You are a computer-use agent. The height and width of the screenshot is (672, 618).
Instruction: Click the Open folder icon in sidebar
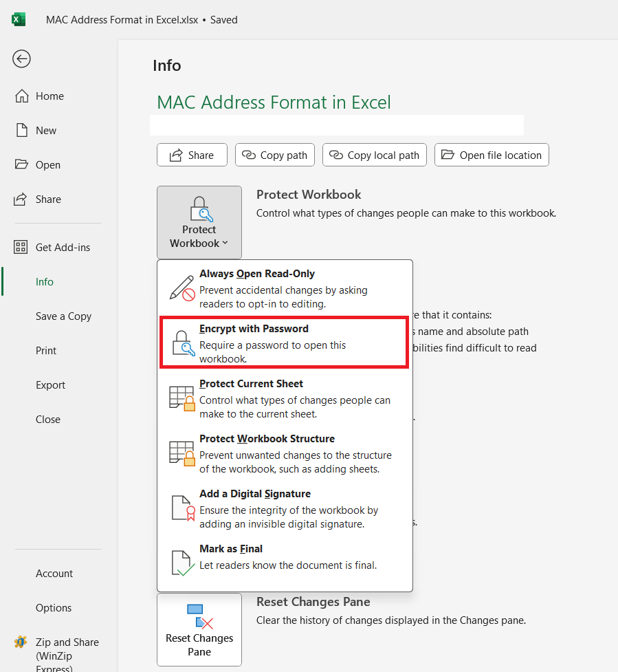pos(21,164)
